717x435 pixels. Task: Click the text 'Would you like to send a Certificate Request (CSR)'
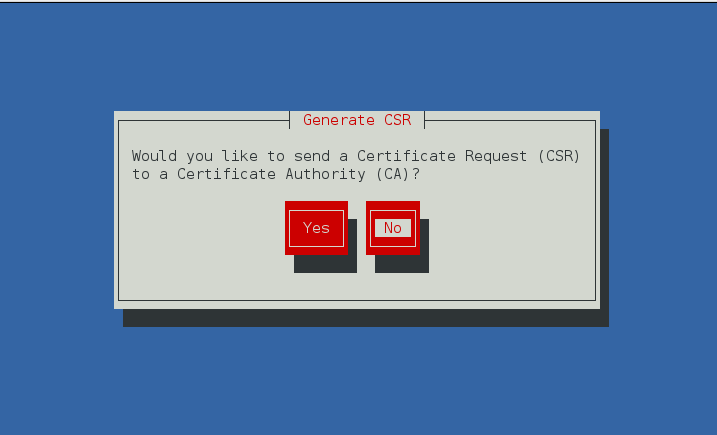coord(356,156)
